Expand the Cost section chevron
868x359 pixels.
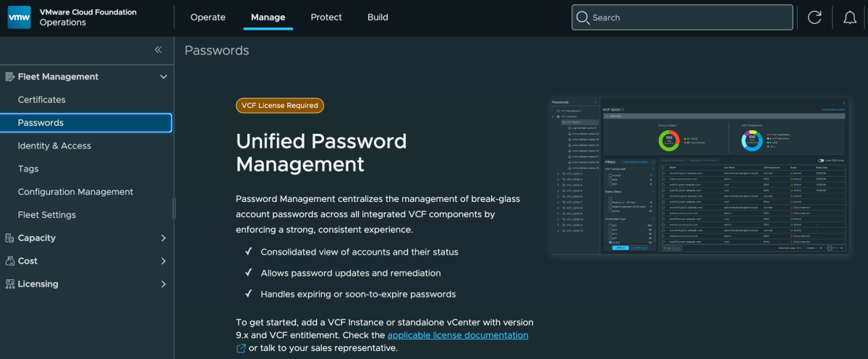(x=163, y=261)
